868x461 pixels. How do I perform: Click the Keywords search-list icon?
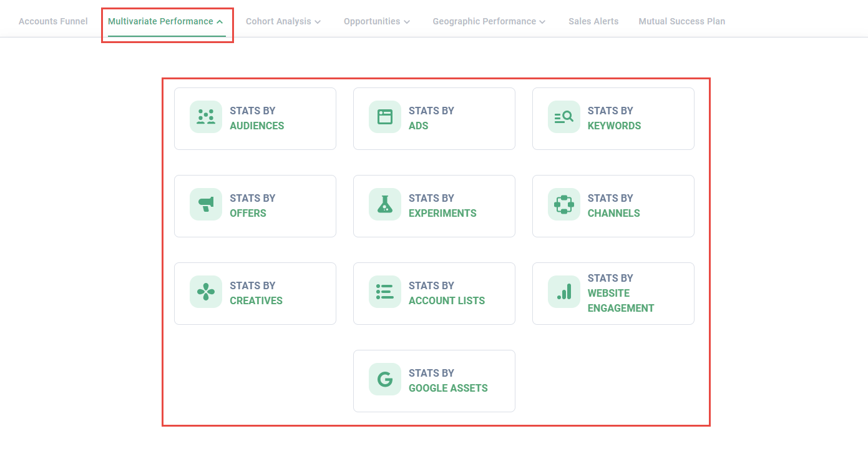563,117
